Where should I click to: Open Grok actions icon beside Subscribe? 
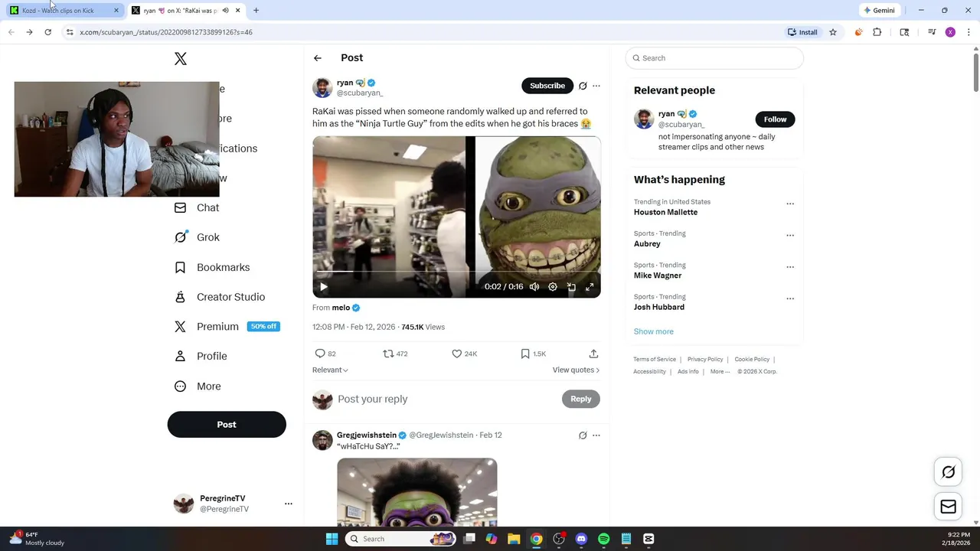(583, 86)
